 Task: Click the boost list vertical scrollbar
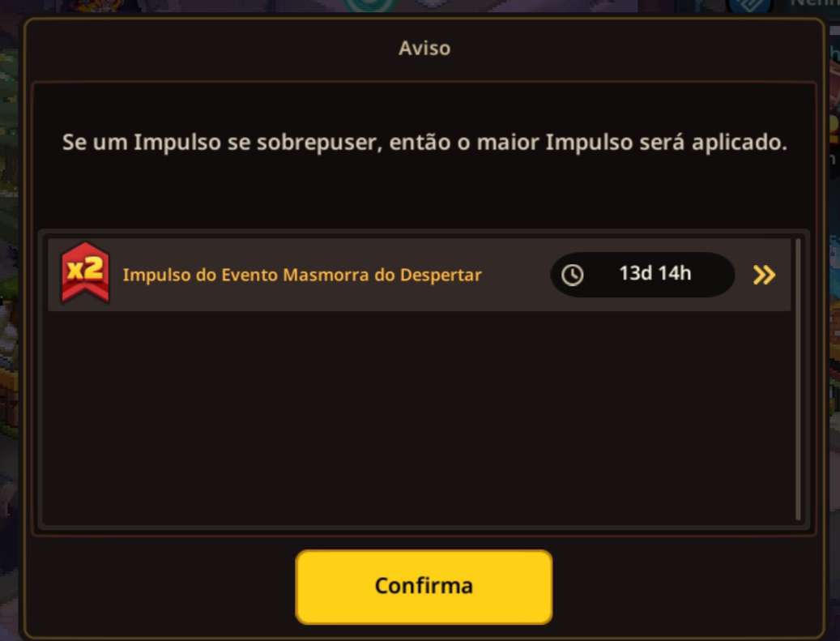click(798, 379)
